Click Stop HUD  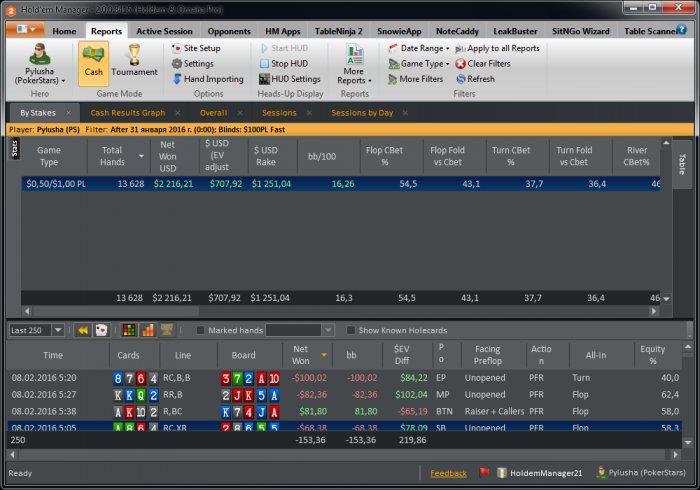click(x=284, y=63)
